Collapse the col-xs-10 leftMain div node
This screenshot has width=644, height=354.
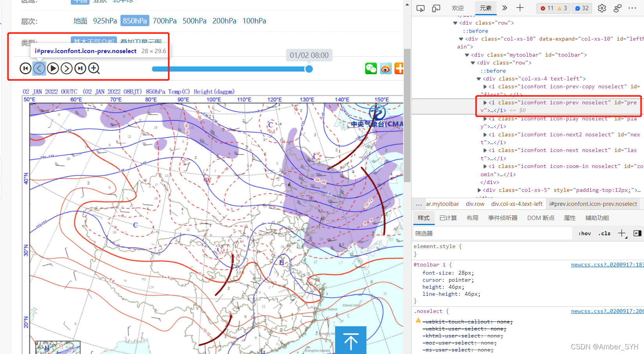click(461, 39)
